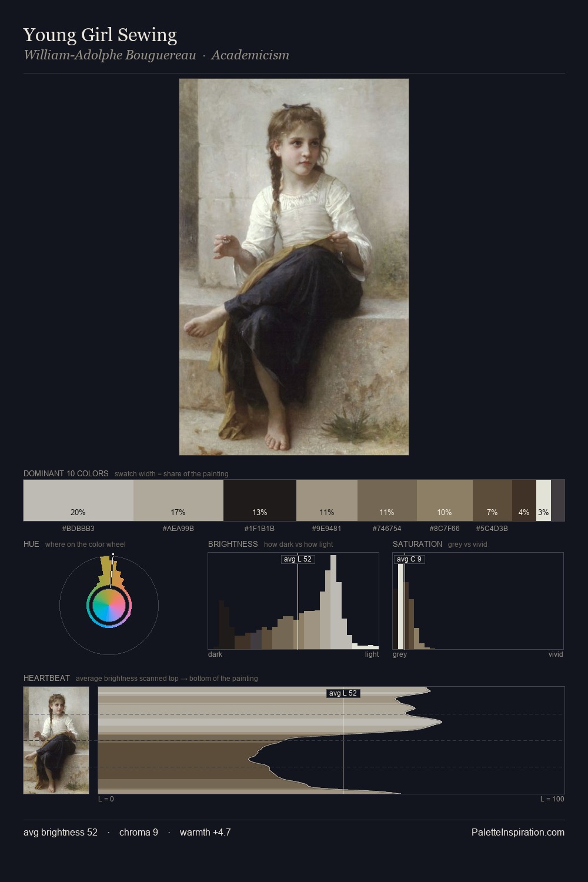Click the "avg L 52" label in the Heartbeat chart
Image resolution: width=588 pixels, height=882 pixels.
click(x=343, y=693)
